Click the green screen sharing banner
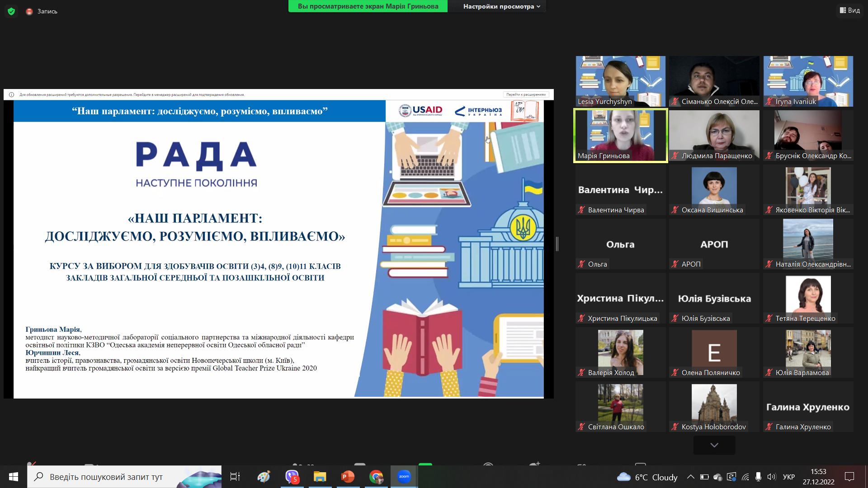Viewport: 868px width, 488px height. coord(368,6)
